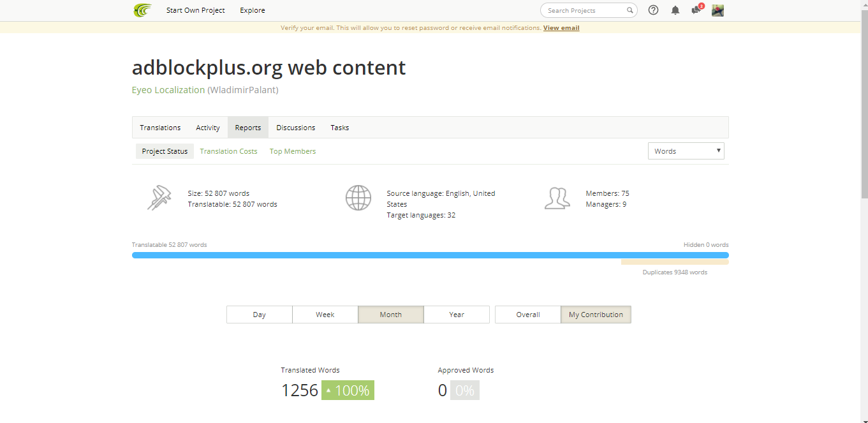Click the green 100% badge
Screen dimensions: 868x423
[348, 390]
